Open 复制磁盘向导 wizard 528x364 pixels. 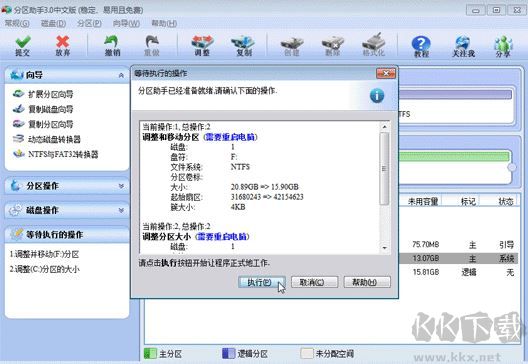(x=43, y=109)
